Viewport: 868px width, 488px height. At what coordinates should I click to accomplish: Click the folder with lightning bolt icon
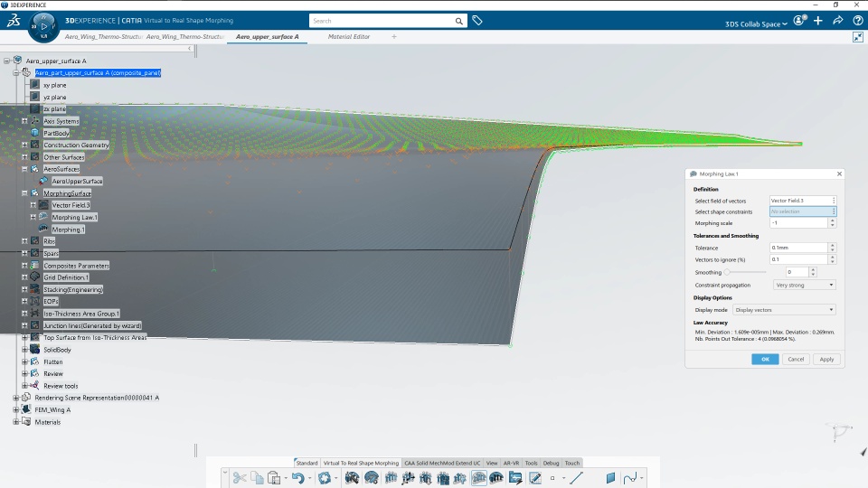pyautogui.click(x=515, y=477)
